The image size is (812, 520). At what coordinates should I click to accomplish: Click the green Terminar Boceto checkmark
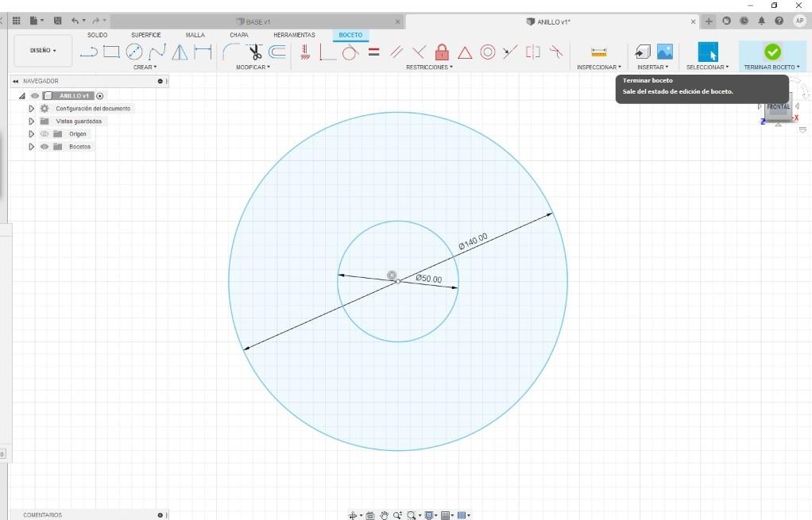click(772, 52)
